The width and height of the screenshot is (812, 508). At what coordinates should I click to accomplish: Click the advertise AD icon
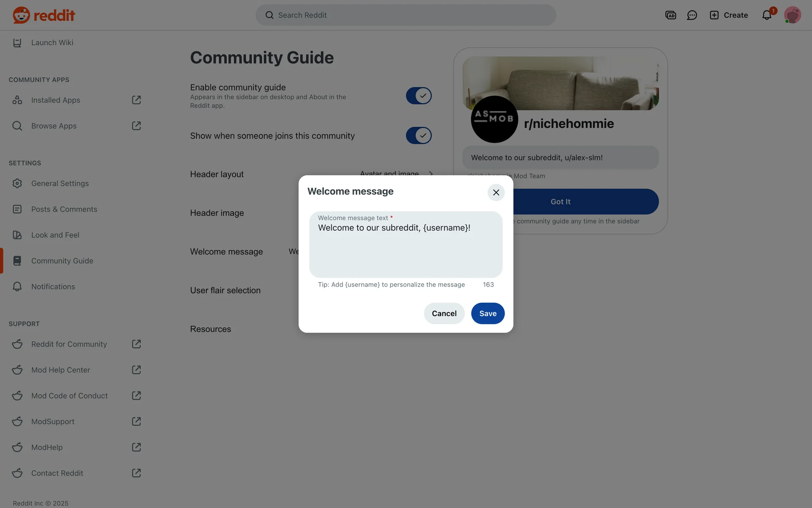click(x=671, y=15)
